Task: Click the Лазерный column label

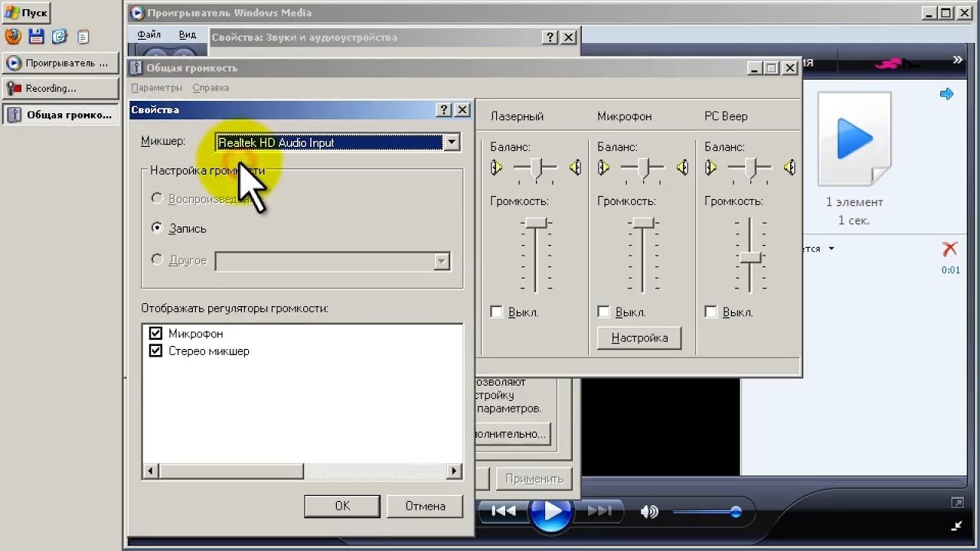Action: (517, 116)
